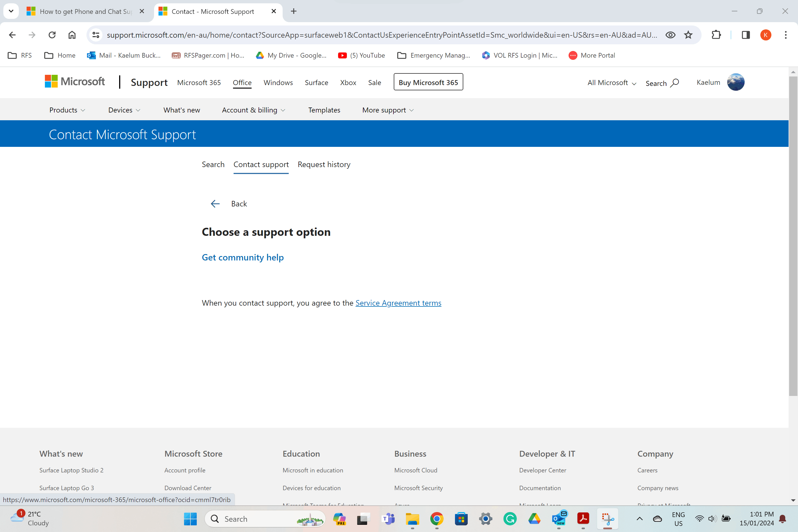Image resolution: width=798 pixels, height=532 pixels.
Task: Click the browser home icon
Action: pos(72,35)
